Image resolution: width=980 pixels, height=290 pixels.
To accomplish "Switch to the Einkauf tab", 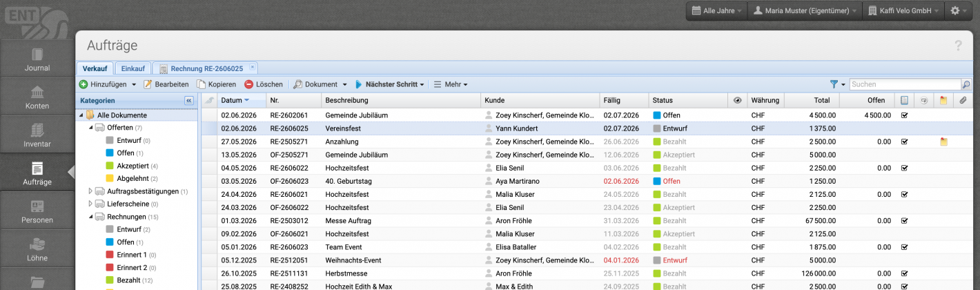I will point(133,68).
